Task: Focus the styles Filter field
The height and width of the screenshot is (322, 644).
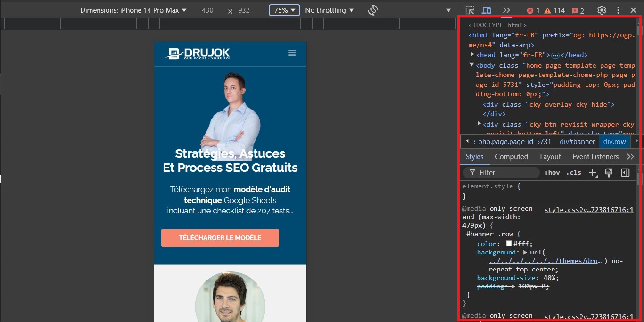Action: [501, 173]
